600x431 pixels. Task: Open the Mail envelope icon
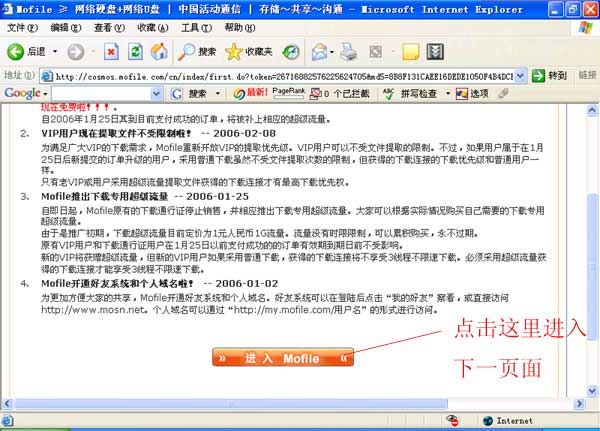[x=320, y=52]
